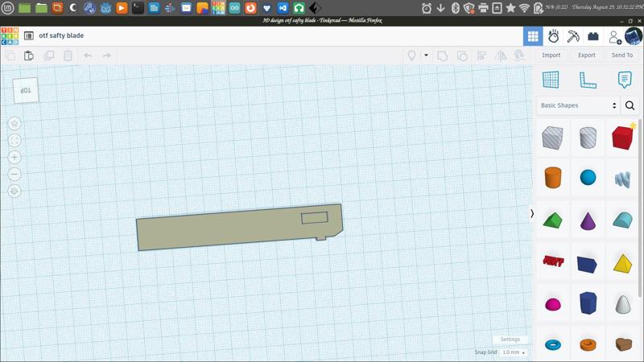Pick the Scribble shape
Image resolution: width=644 pixels, height=362 pixels.
622,179
